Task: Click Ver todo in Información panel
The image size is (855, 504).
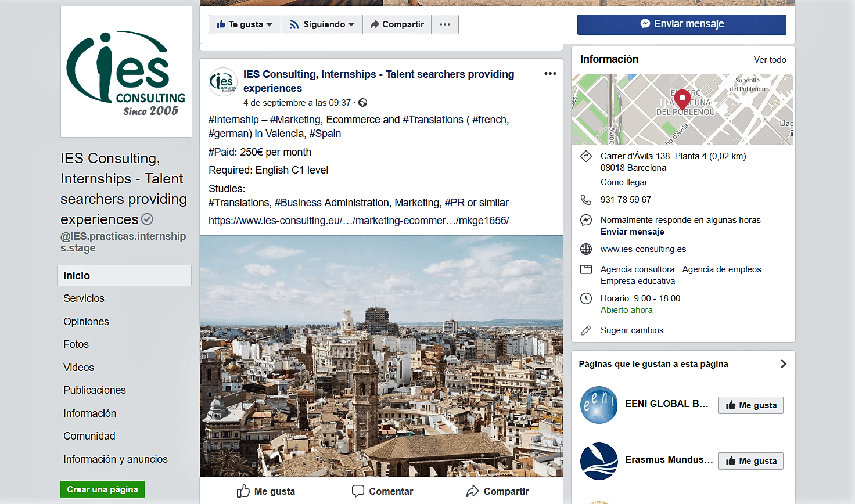Action: coord(770,60)
